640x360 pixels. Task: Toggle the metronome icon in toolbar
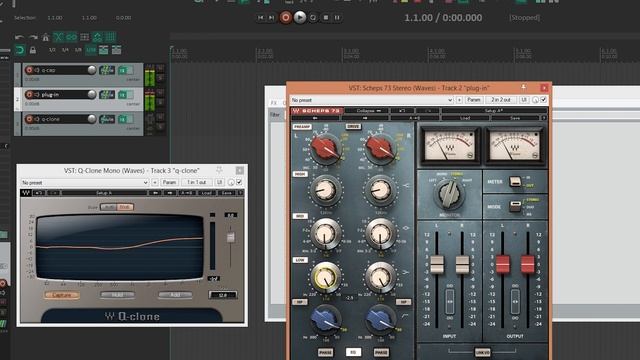(45, 38)
